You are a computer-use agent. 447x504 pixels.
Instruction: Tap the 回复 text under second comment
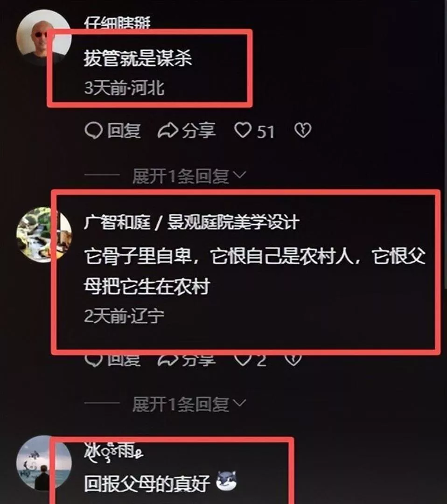(124, 360)
